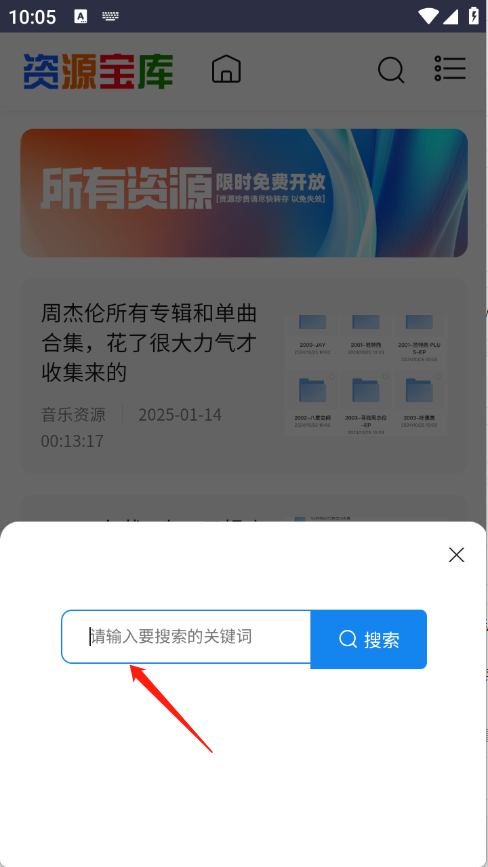Screen dimensions: 488x867
Task: Tap the battery charging icon
Action: [474, 15]
